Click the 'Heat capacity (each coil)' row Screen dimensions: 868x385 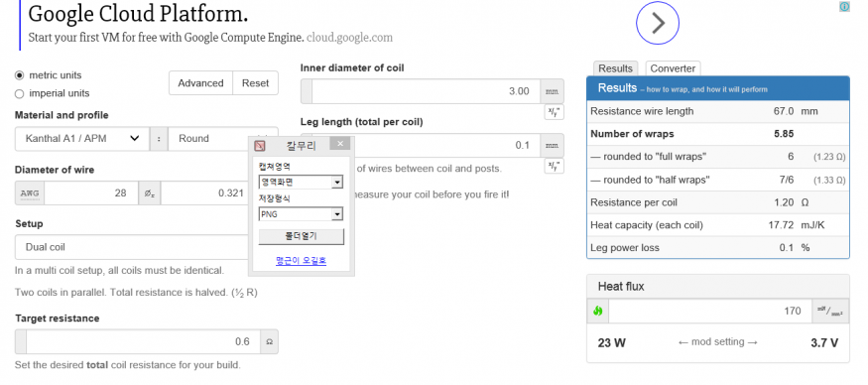717,225
